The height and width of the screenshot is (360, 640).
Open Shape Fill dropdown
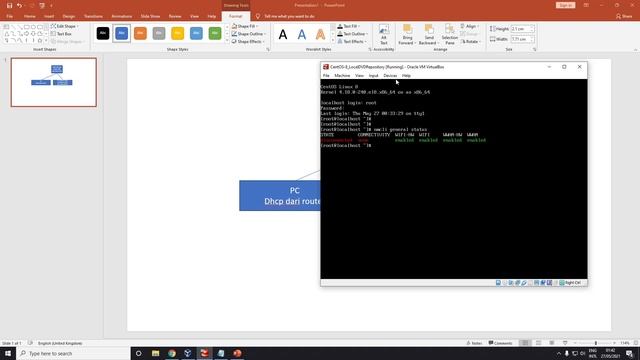[245, 26]
